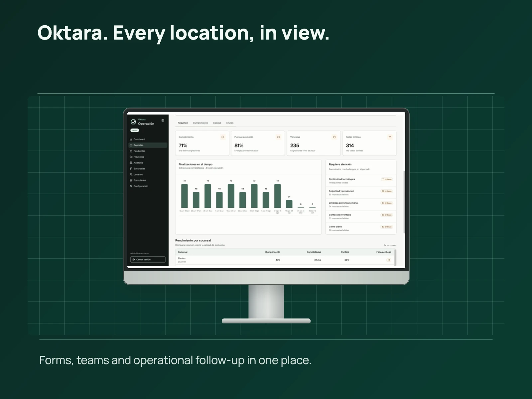Open the Calidad tab

click(217, 123)
